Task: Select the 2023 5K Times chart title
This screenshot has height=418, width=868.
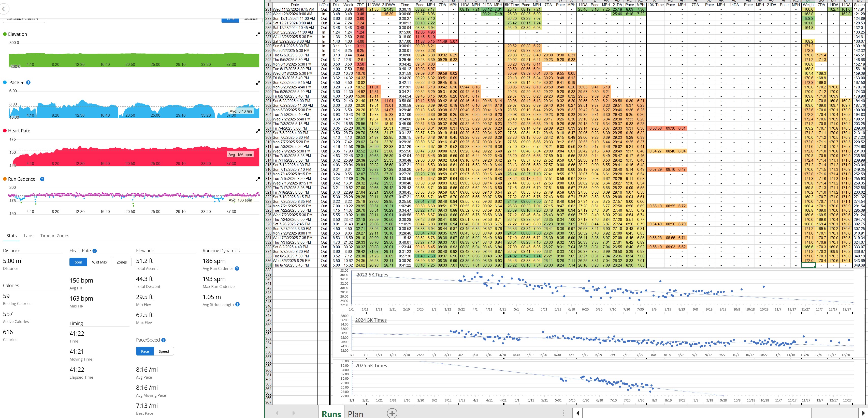Action: (372, 275)
